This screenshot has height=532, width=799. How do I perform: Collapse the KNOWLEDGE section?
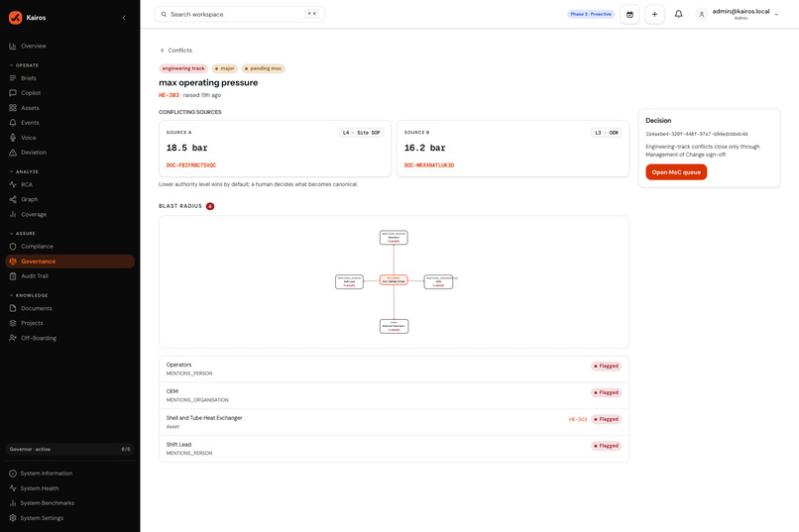coord(29,295)
